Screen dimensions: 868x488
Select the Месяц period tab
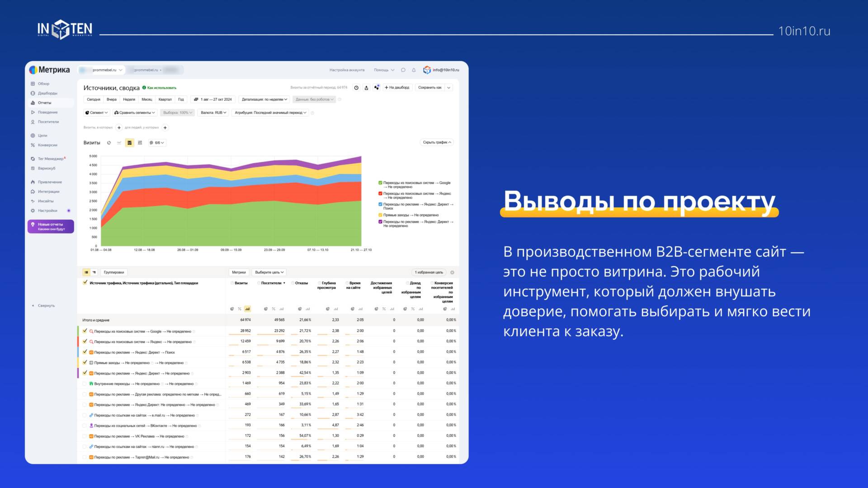click(147, 99)
